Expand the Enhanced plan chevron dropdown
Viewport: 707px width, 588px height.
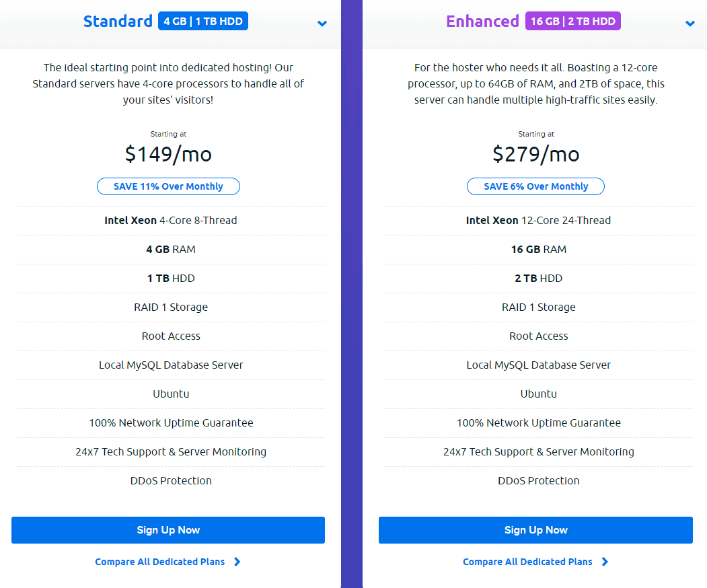pos(690,23)
